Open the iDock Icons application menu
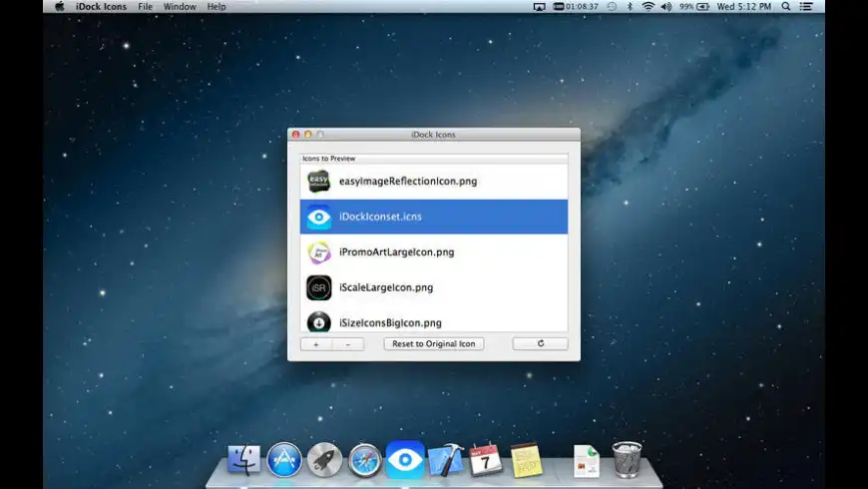The image size is (868, 489). tap(101, 7)
